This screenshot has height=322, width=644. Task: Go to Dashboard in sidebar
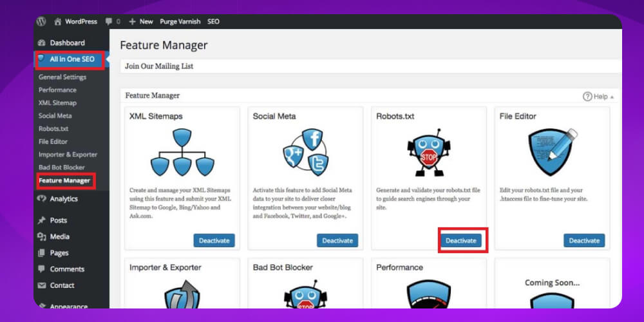[x=68, y=43]
